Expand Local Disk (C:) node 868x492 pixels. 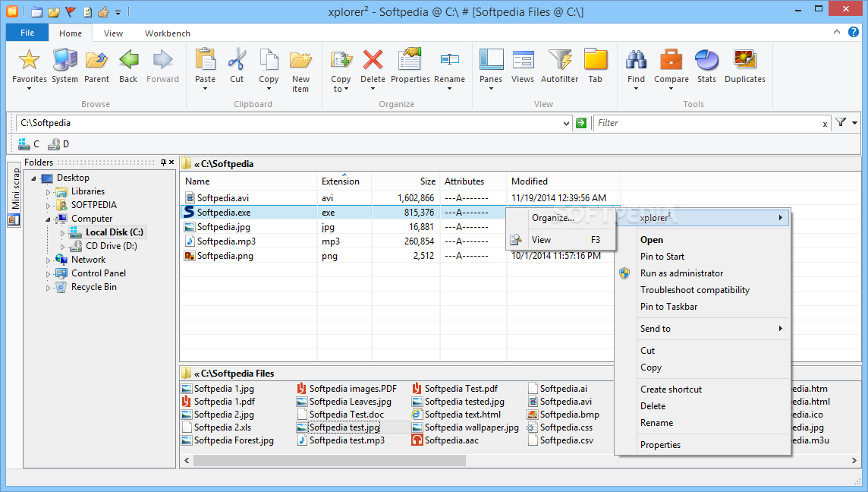pos(62,232)
